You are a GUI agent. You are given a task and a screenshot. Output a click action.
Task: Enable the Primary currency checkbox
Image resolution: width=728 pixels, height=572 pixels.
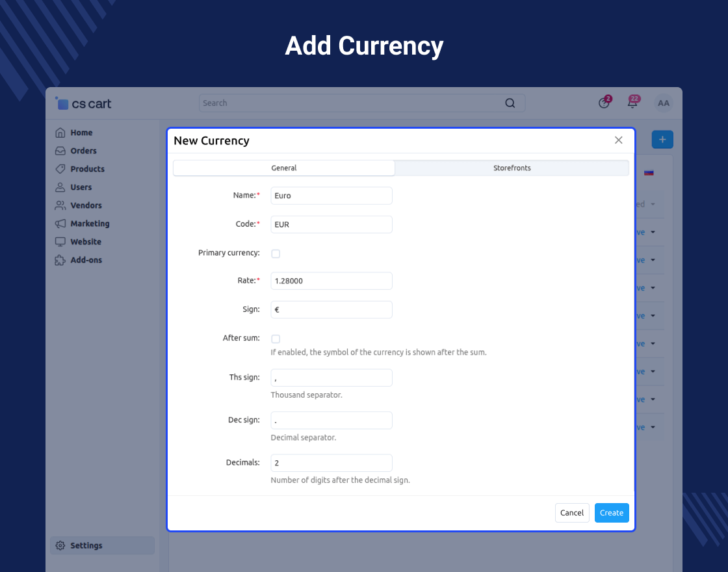coord(276,253)
